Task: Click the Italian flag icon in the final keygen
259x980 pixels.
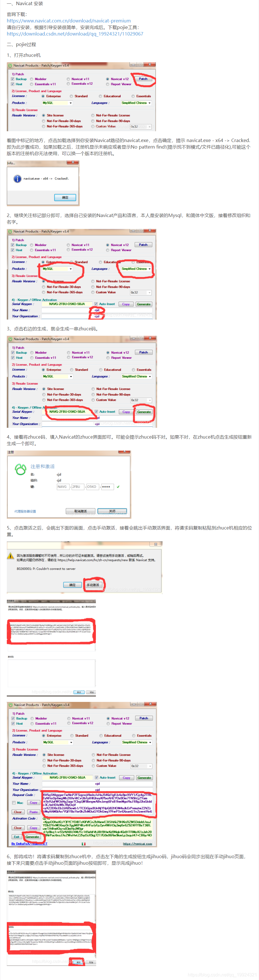Action: [x=83, y=843]
